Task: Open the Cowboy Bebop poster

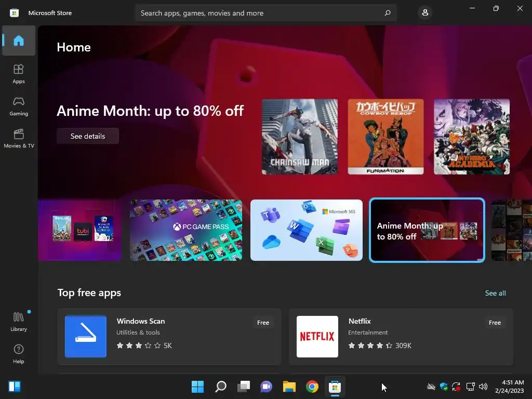Action: tap(386, 137)
